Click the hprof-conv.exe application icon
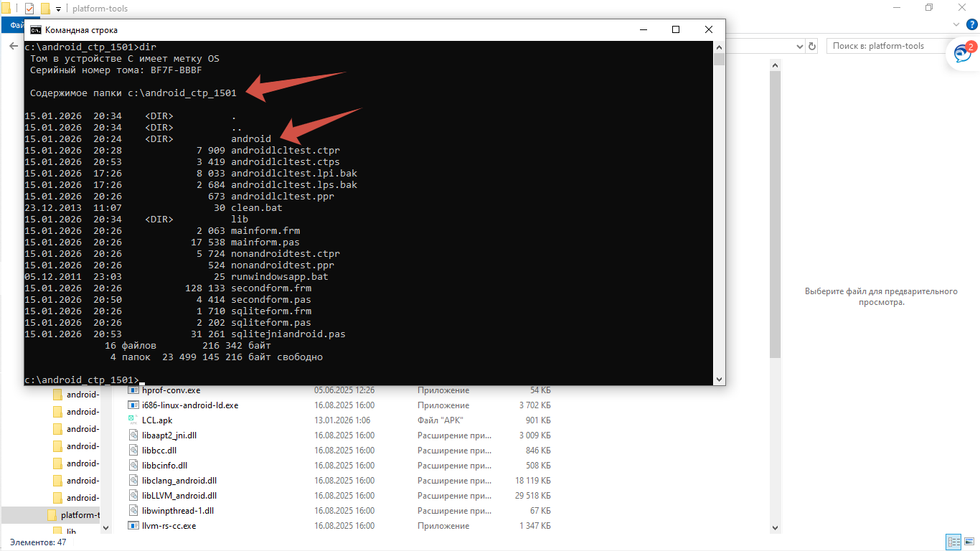This screenshot has height=551, width=980. pos(133,390)
